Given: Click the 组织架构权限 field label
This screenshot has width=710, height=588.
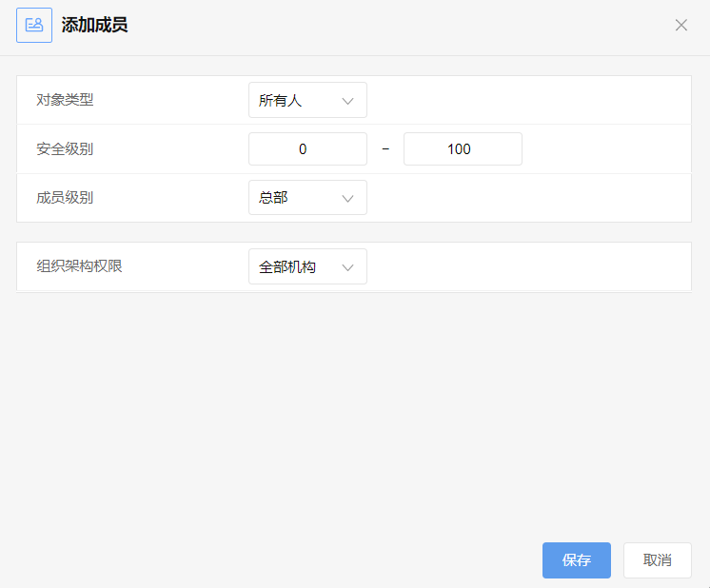Looking at the screenshot, I should 79,266.
